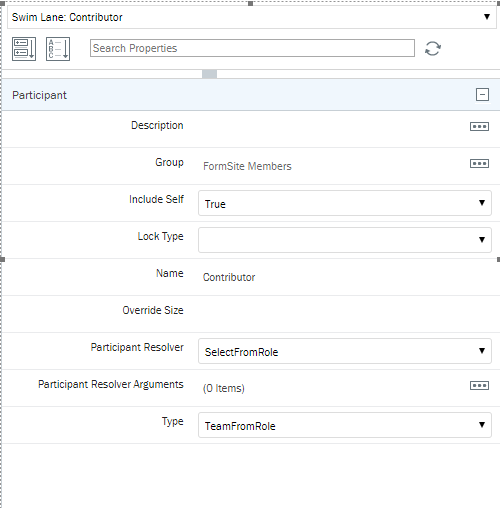The width and height of the screenshot is (500, 510).
Task: Open the Swim Lane: Contributor dropdown
Action: (x=252, y=17)
